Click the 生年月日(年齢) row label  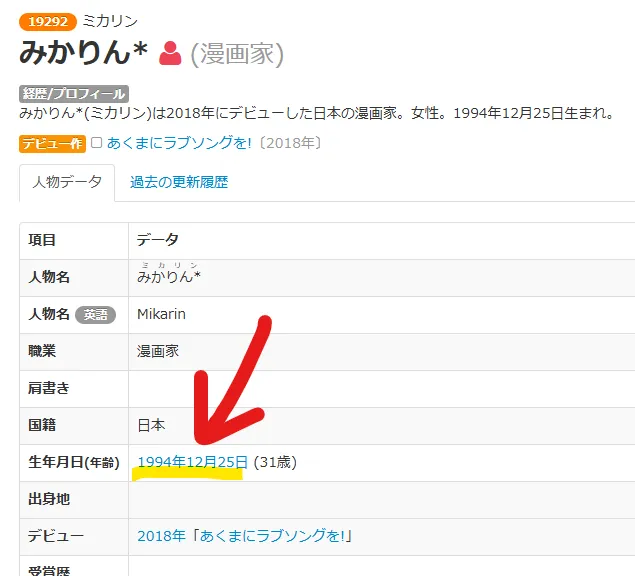pyautogui.click(x=74, y=462)
